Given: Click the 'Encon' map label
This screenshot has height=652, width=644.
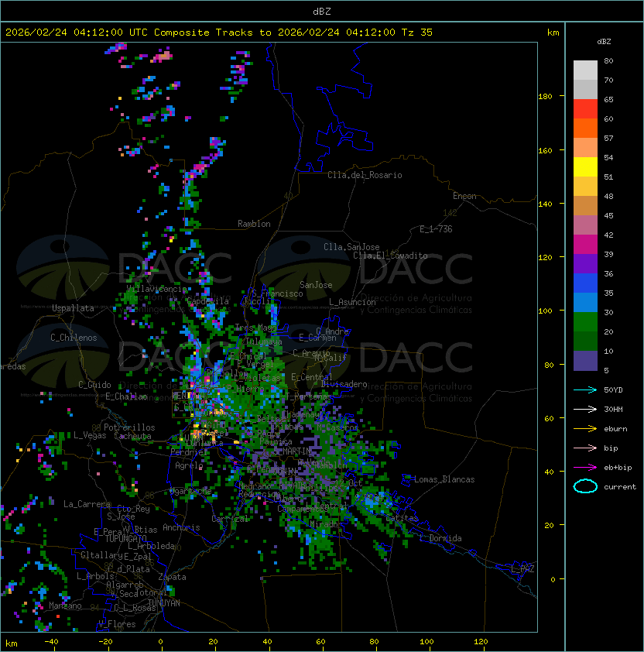Looking at the screenshot, I should pyautogui.click(x=464, y=196).
